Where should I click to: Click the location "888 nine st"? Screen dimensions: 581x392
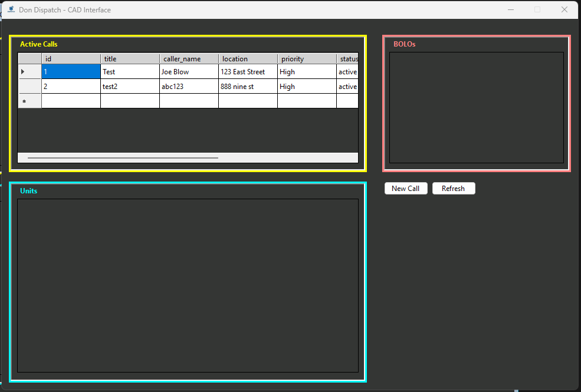click(248, 86)
